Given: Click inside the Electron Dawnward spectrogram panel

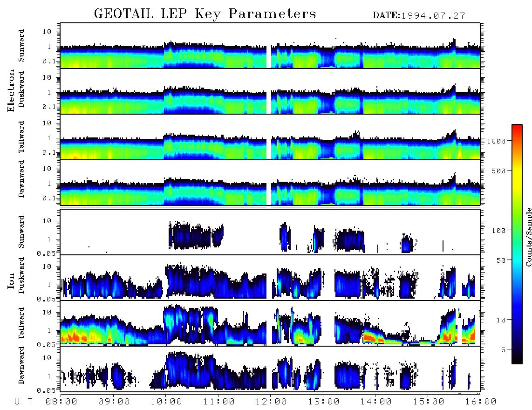Looking at the screenshot, I should (270, 183).
